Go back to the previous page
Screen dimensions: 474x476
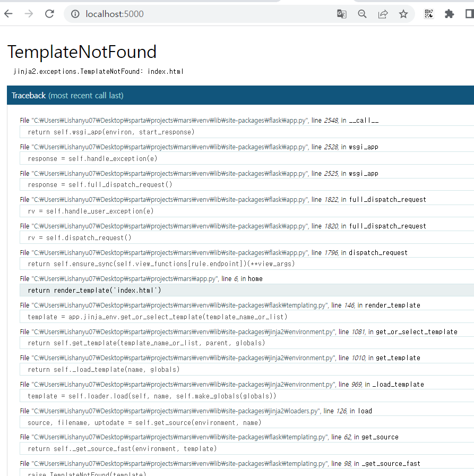[8, 14]
